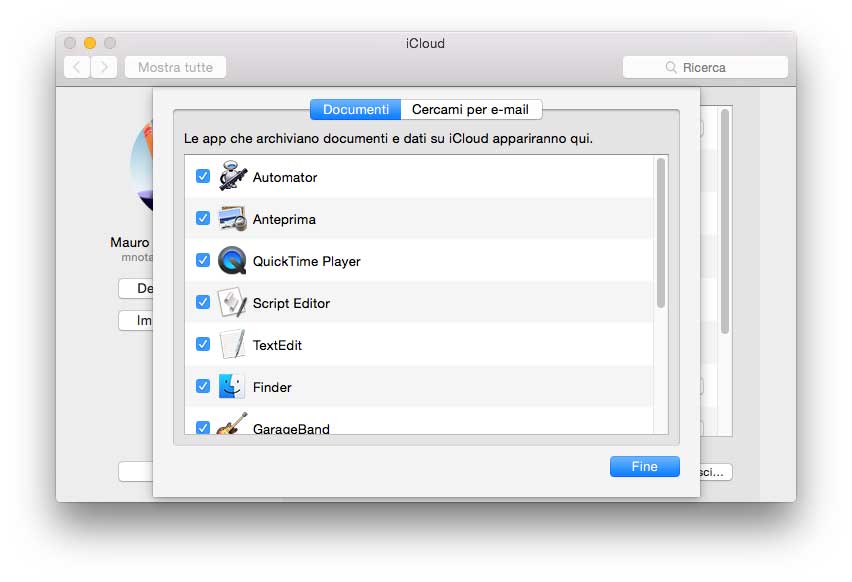Select the Automator label text
Viewport: 852px width, 582px height.
pos(285,177)
